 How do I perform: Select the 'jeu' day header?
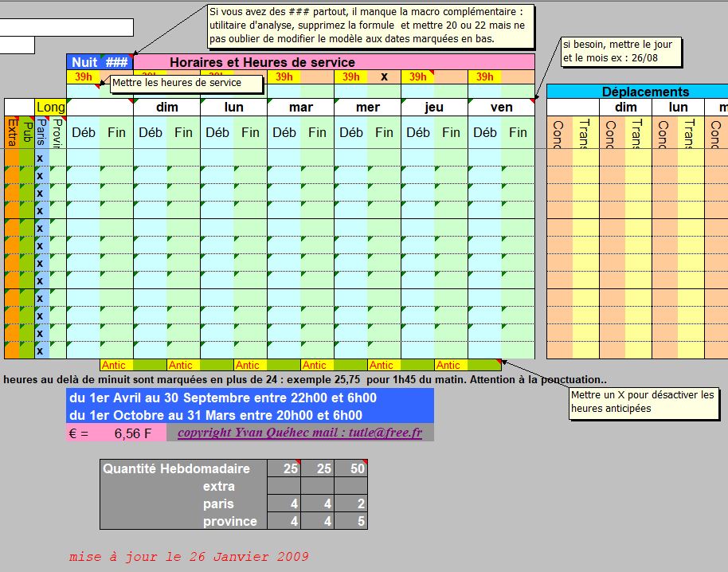[x=434, y=108]
